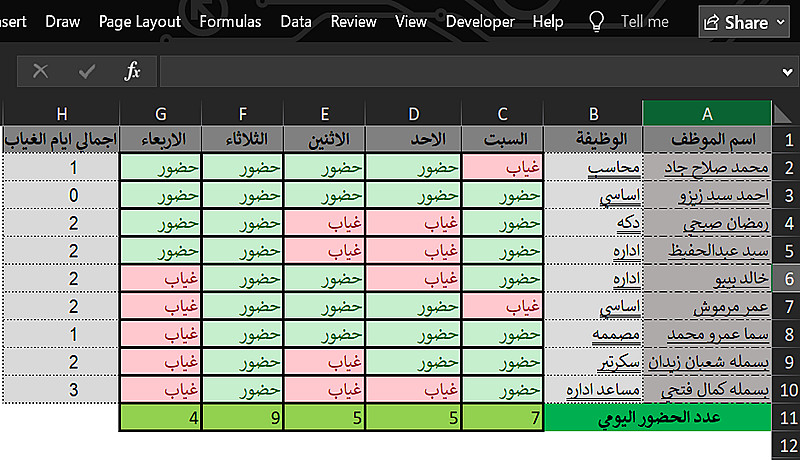Switch to the Formulas tab
This screenshot has height=460, width=800.
(230, 21)
